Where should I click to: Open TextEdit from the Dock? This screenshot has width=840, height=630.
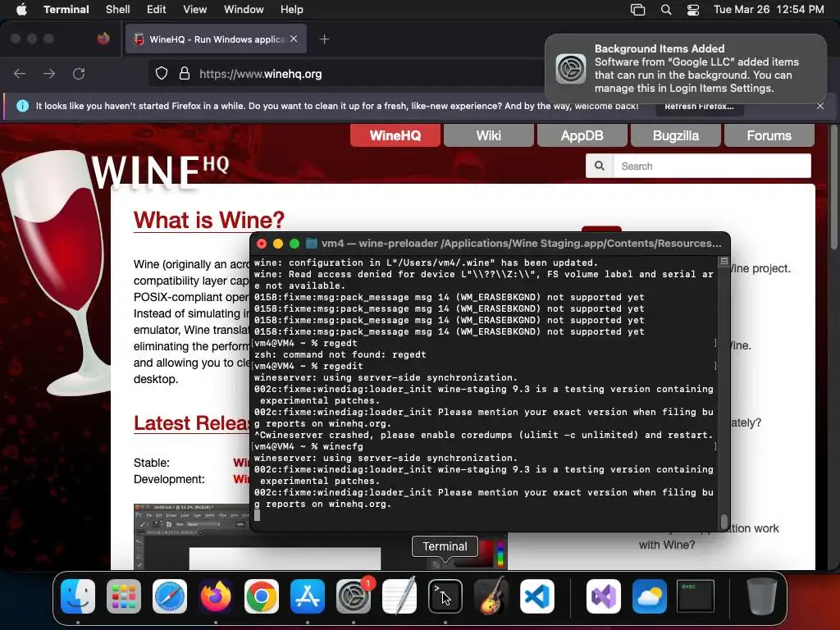pos(399,596)
